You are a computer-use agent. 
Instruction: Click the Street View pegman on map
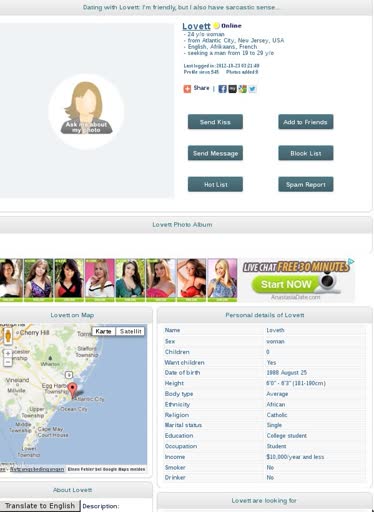coord(8,336)
